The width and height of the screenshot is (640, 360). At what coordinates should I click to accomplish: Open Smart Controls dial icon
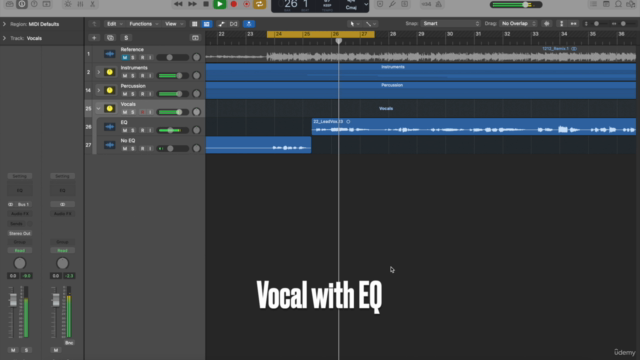point(68,4)
